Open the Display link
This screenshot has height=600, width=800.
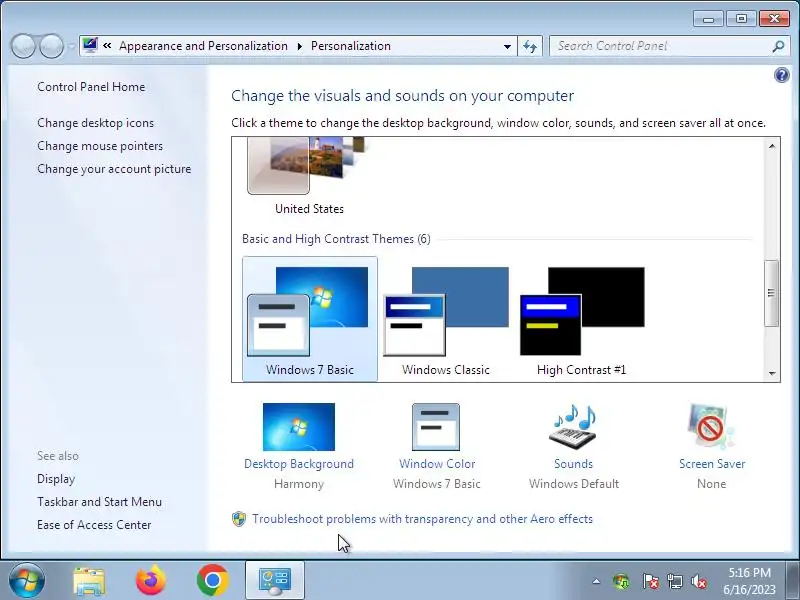tap(56, 479)
